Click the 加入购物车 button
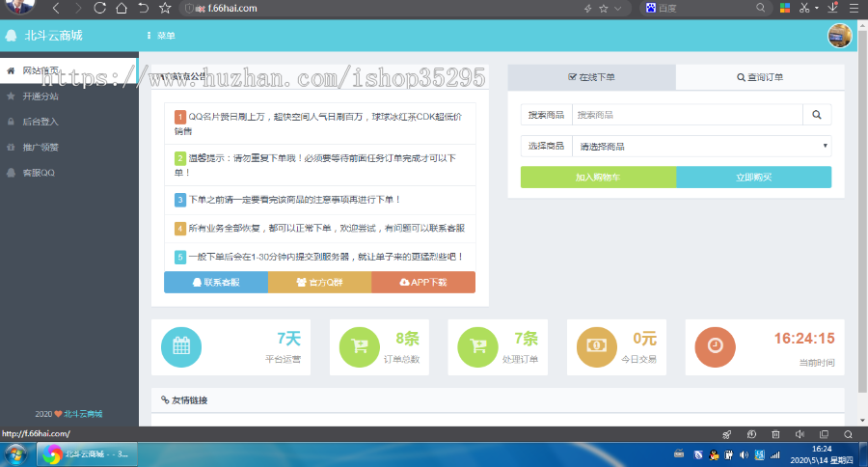This screenshot has height=467, width=868. (598, 178)
